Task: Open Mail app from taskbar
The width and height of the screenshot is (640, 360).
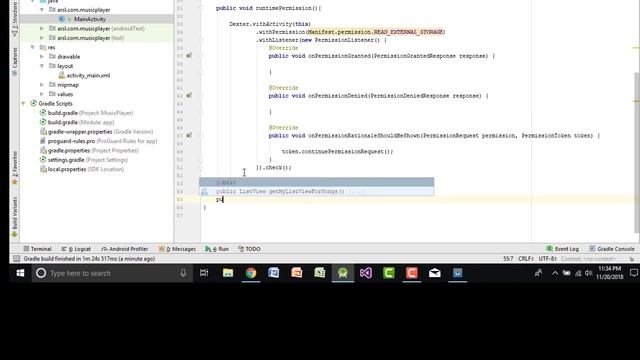Action: tap(435, 273)
